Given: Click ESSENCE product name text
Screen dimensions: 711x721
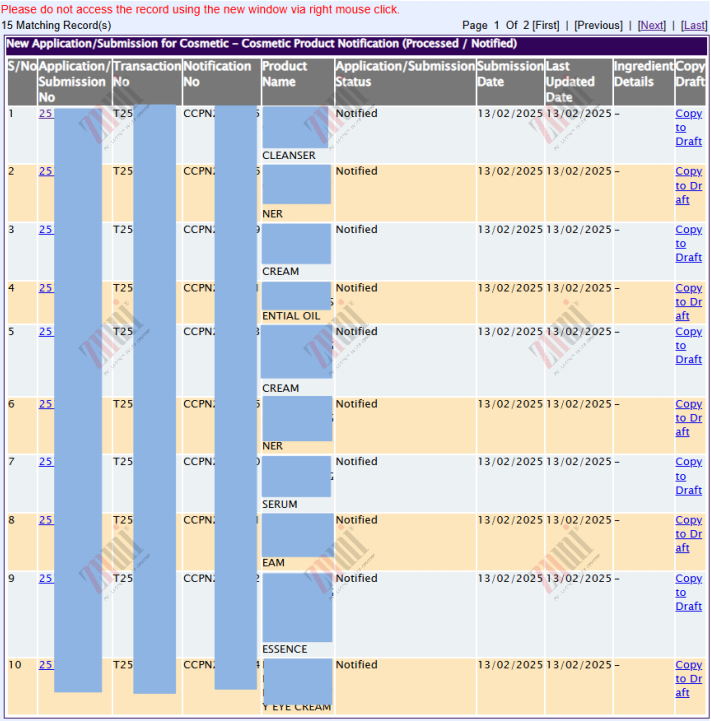Looking at the screenshot, I should click(285, 649).
